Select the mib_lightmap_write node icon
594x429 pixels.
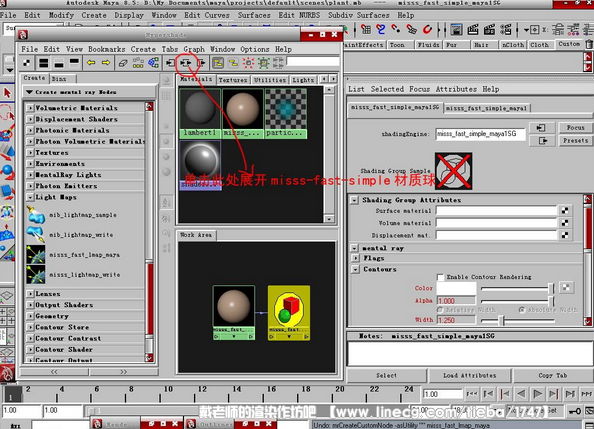(36, 235)
